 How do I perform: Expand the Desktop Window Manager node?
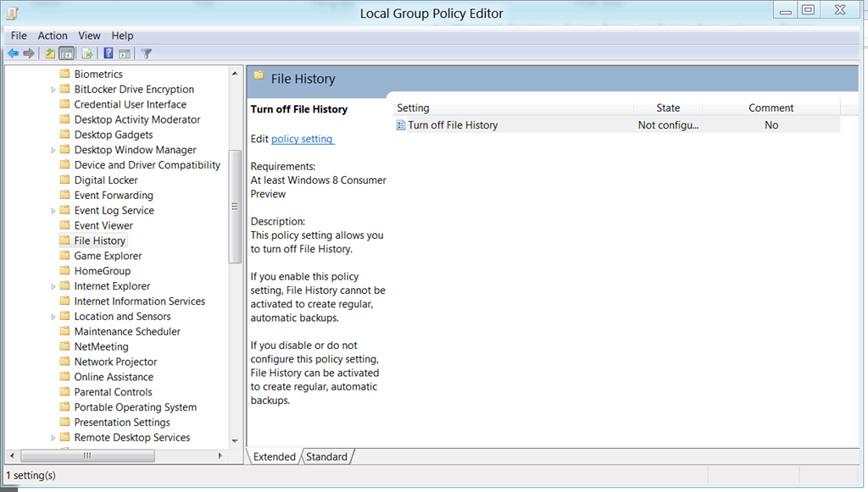point(53,150)
